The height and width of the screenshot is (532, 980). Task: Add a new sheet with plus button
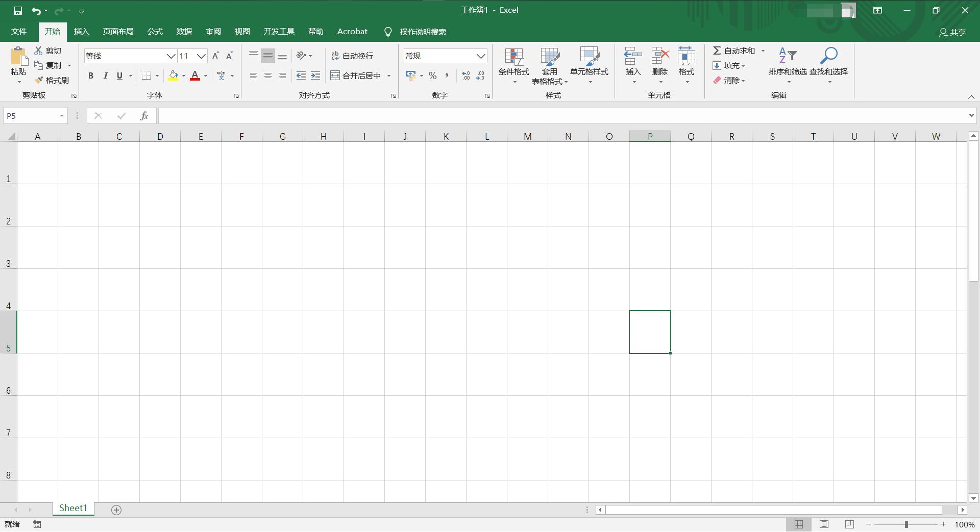point(116,510)
